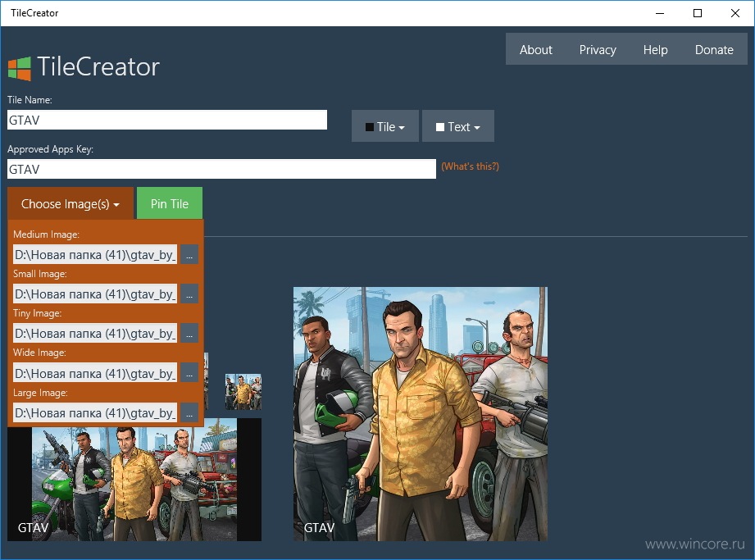Click the black swatch on Tile button
This screenshot has height=560, width=755.
click(370, 127)
